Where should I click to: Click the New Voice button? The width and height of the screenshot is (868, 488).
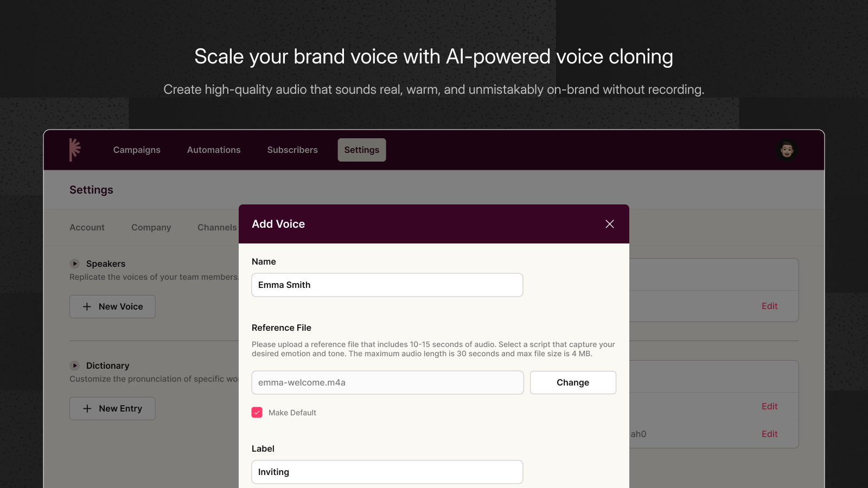click(112, 306)
